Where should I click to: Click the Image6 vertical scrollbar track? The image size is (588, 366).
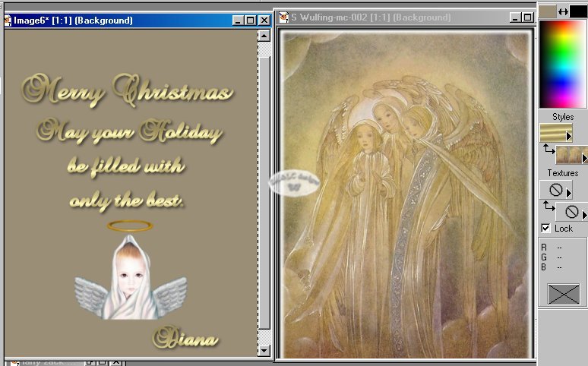click(264, 193)
